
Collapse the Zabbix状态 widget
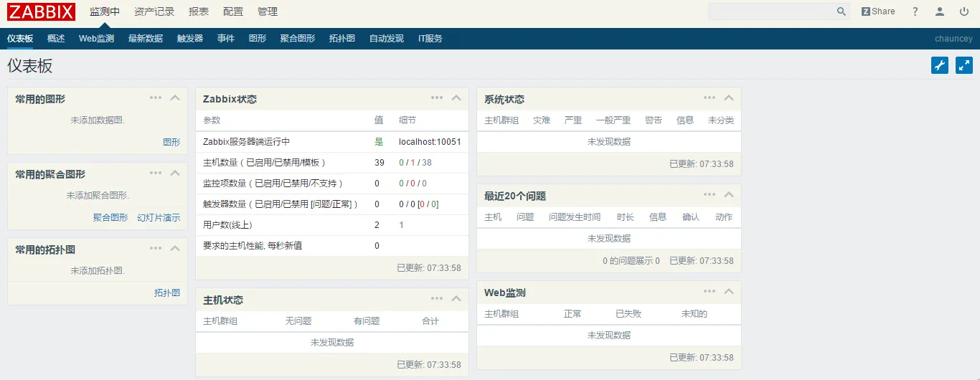click(456, 98)
